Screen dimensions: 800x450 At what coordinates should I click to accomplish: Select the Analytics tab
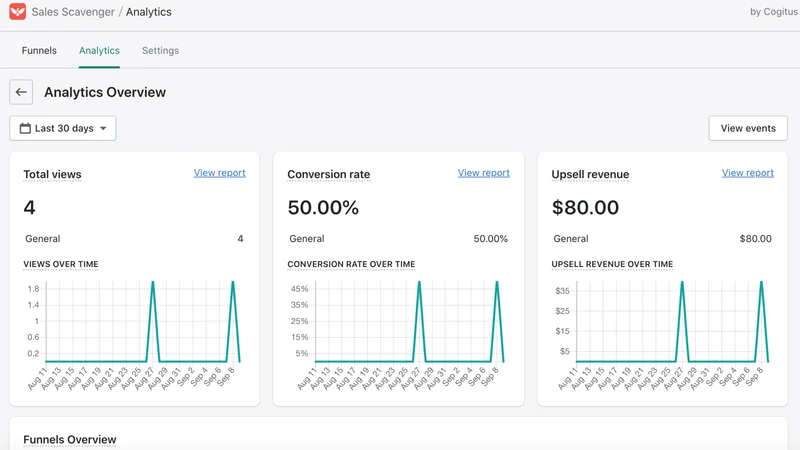pyautogui.click(x=99, y=51)
